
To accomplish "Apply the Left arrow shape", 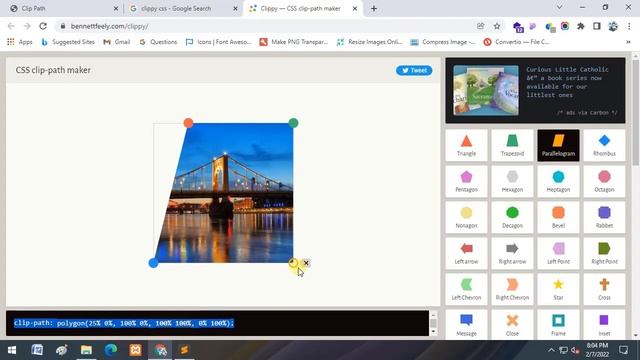I will (467, 253).
